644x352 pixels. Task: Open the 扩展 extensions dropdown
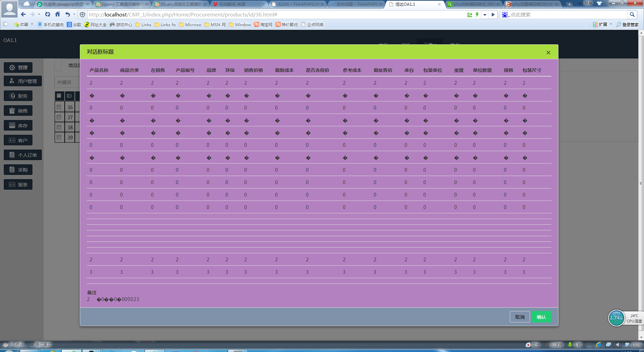click(602, 25)
